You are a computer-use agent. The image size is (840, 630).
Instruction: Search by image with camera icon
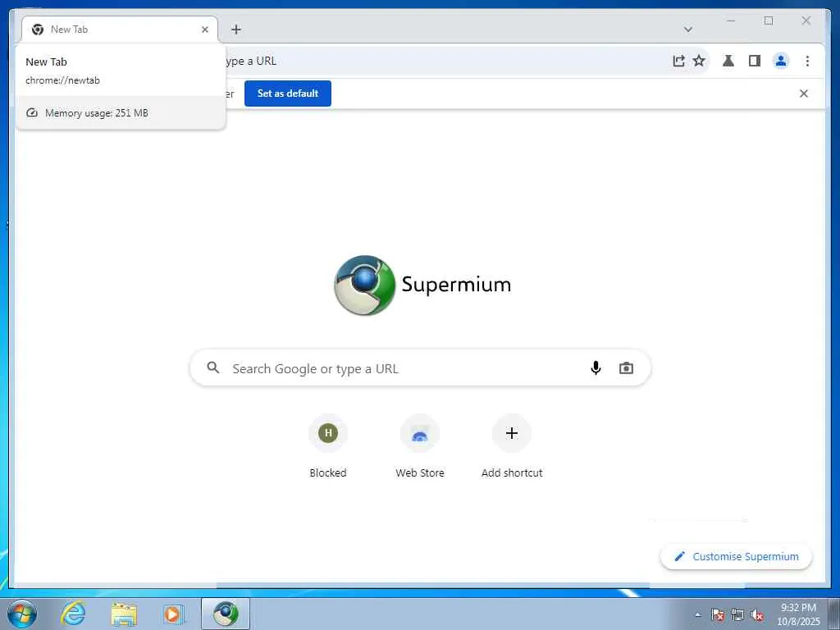tap(626, 368)
